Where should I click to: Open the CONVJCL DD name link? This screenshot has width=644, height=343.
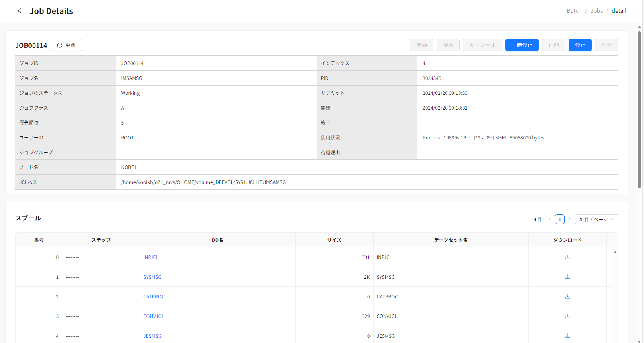click(x=154, y=316)
